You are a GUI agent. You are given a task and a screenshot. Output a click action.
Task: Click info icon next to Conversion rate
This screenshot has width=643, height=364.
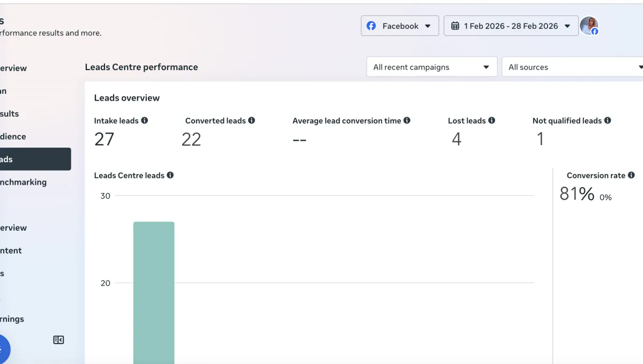[631, 176]
